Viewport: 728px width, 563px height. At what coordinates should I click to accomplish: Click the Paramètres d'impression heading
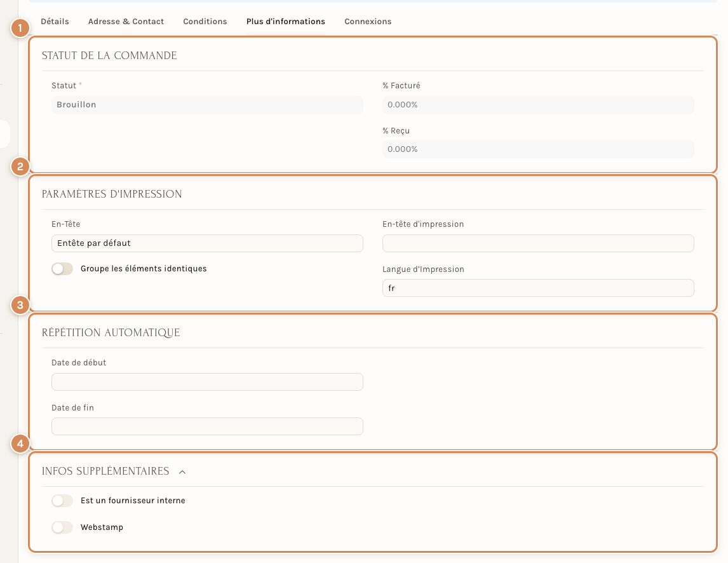[x=112, y=194]
